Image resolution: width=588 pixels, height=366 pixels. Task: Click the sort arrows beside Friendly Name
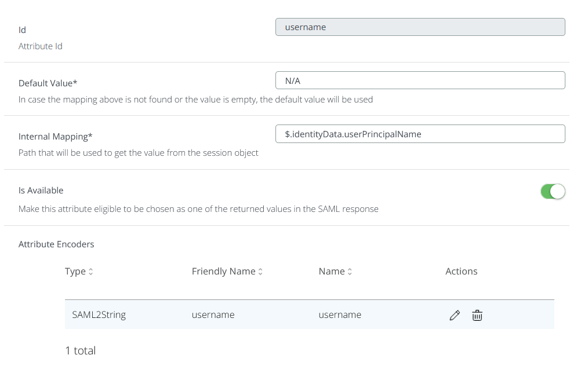(260, 272)
